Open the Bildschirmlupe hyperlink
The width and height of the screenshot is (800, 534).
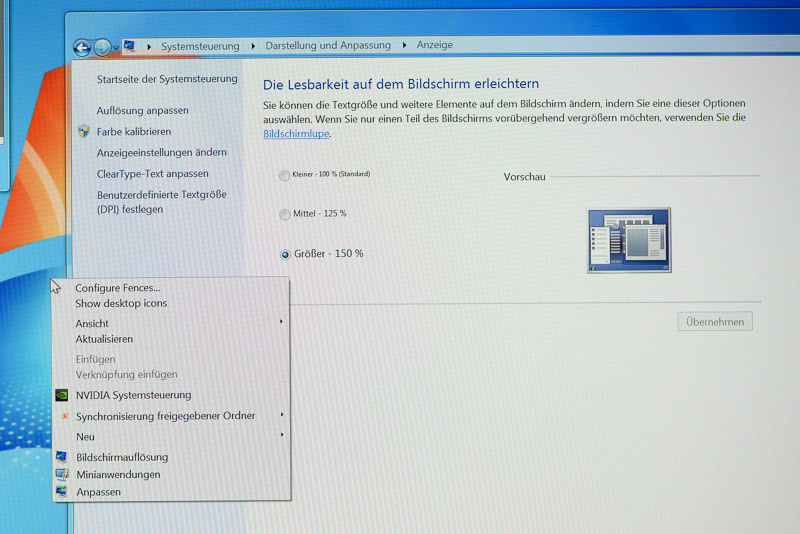click(x=296, y=134)
